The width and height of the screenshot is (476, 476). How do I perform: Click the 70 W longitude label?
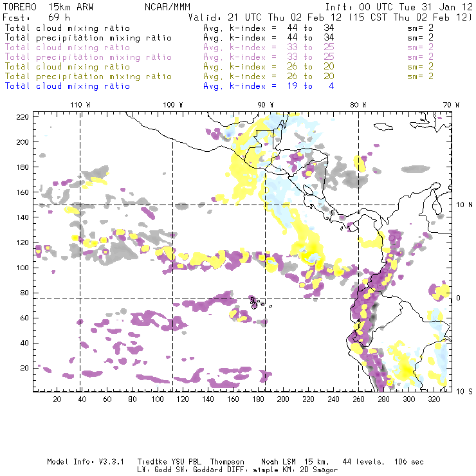(452, 105)
